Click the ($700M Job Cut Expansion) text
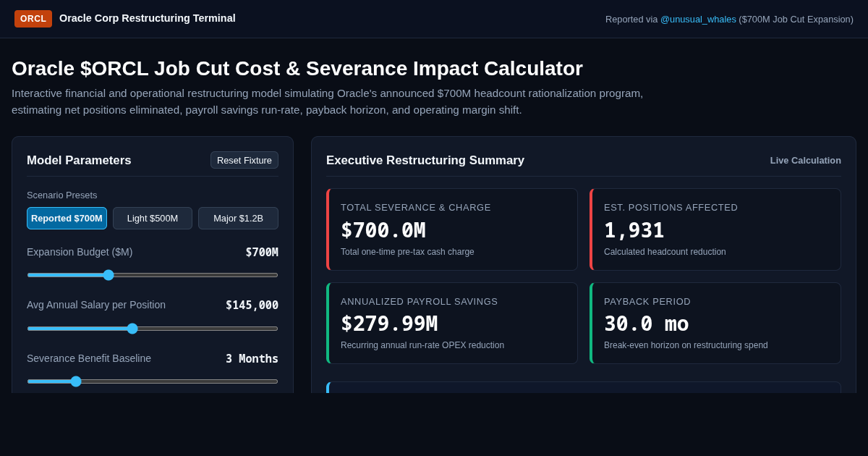 pos(796,20)
